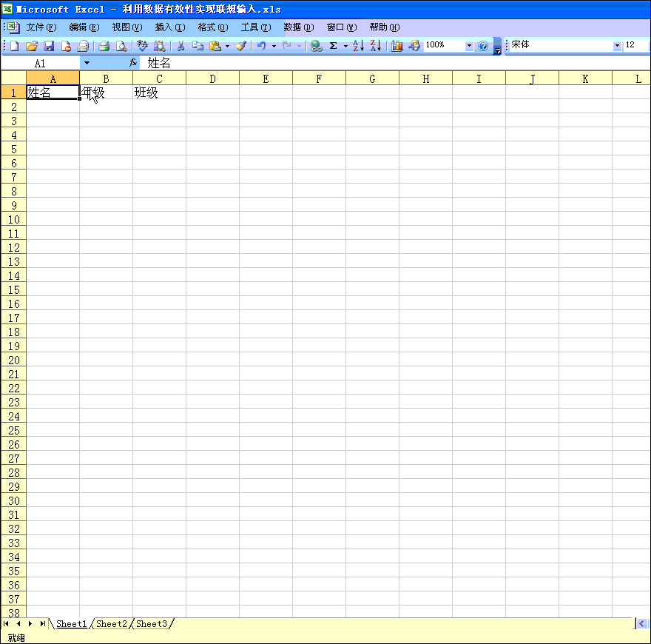The width and height of the screenshot is (651, 644).
Task: Click the Help question mark icon
Action: 483,46
